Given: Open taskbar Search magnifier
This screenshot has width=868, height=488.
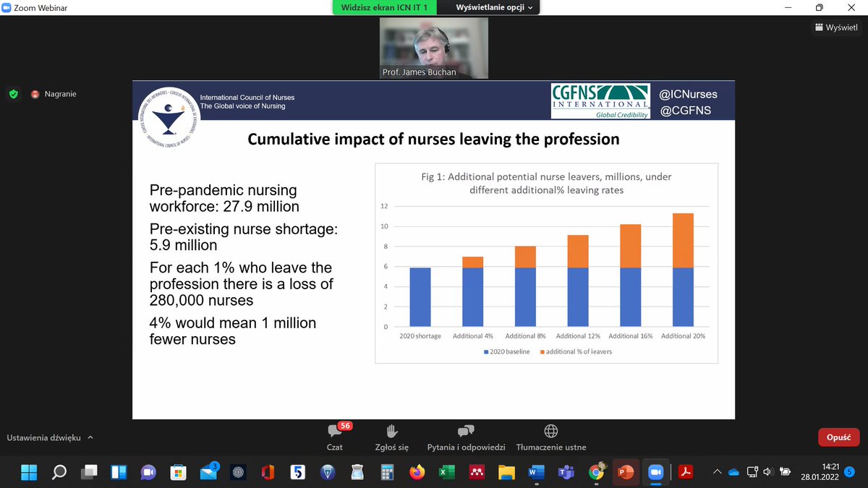Looking at the screenshot, I should 59,472.
